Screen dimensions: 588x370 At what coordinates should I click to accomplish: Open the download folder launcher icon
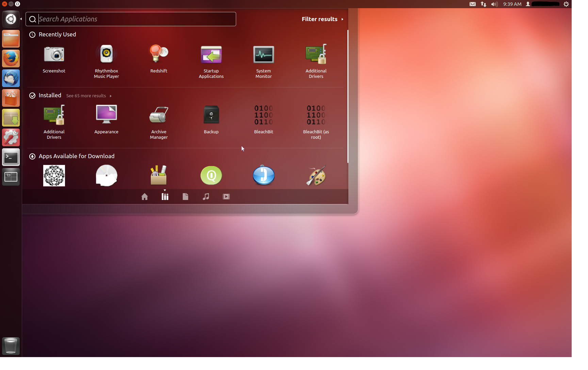tap(11, 118)
